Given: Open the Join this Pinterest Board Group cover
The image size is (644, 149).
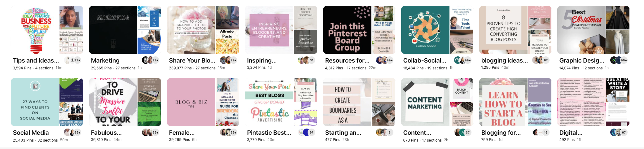Looking at the screenshot, I should [x=347, y=30].
